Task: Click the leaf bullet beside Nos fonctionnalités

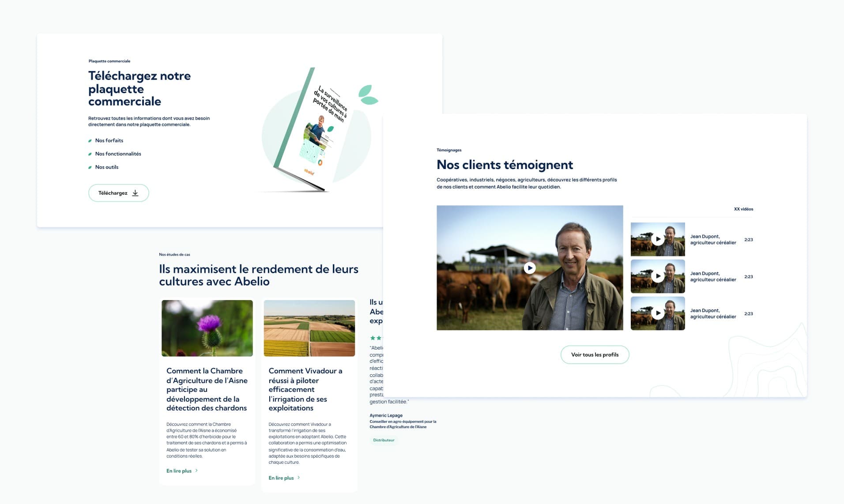Action: [x=90, y=154]
